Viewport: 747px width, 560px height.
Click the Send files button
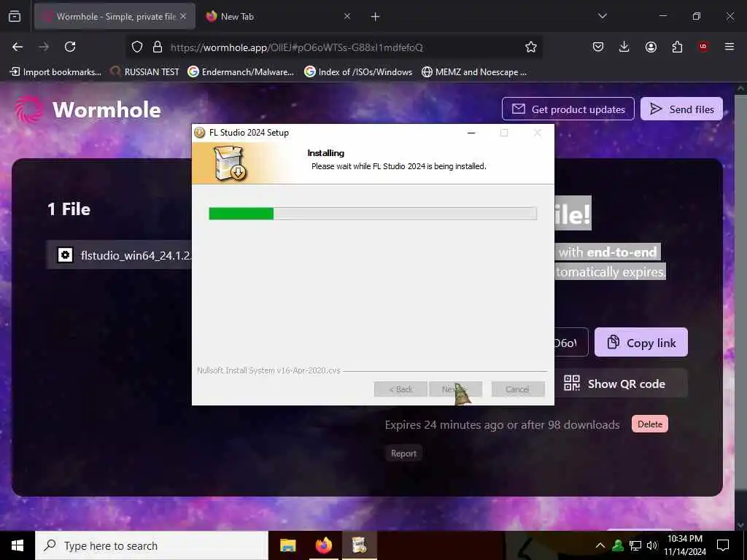(681, 109)
